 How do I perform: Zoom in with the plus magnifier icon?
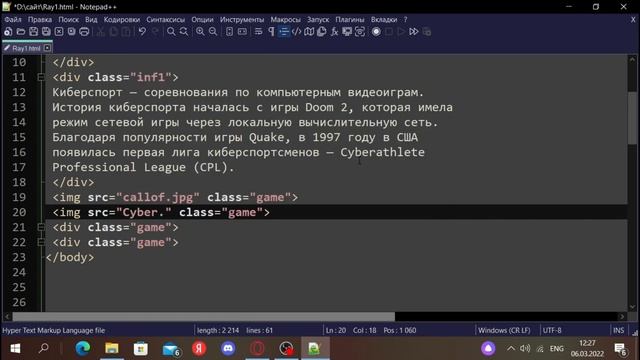click(200, 31)
